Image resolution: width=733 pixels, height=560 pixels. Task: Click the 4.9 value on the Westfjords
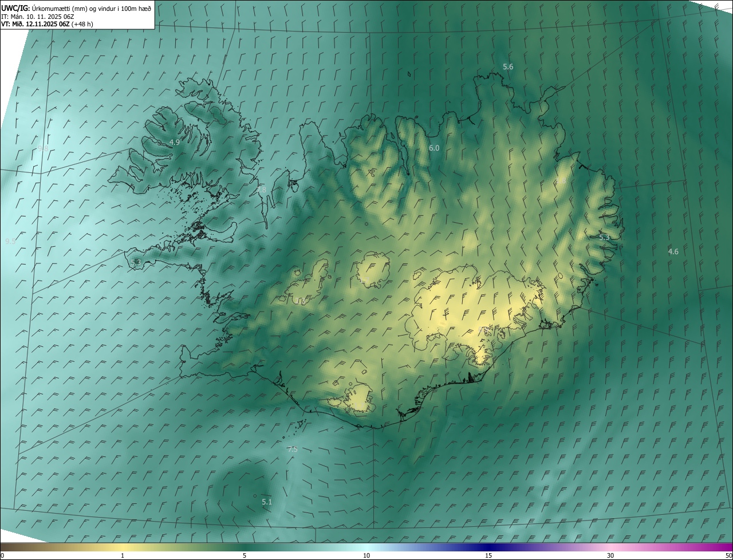tap(175, 142)
